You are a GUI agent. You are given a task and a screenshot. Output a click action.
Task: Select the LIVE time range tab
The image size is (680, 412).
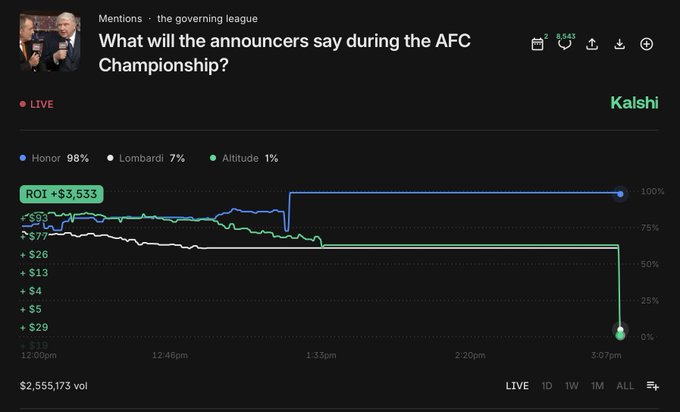(517, 385)
